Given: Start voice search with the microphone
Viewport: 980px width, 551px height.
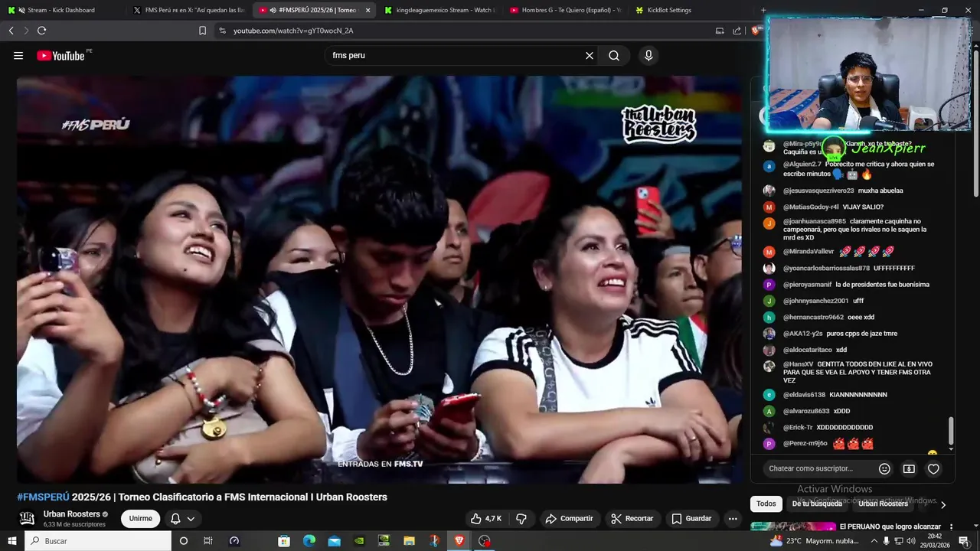Looking at the screenshot, I should coord(648,56).
